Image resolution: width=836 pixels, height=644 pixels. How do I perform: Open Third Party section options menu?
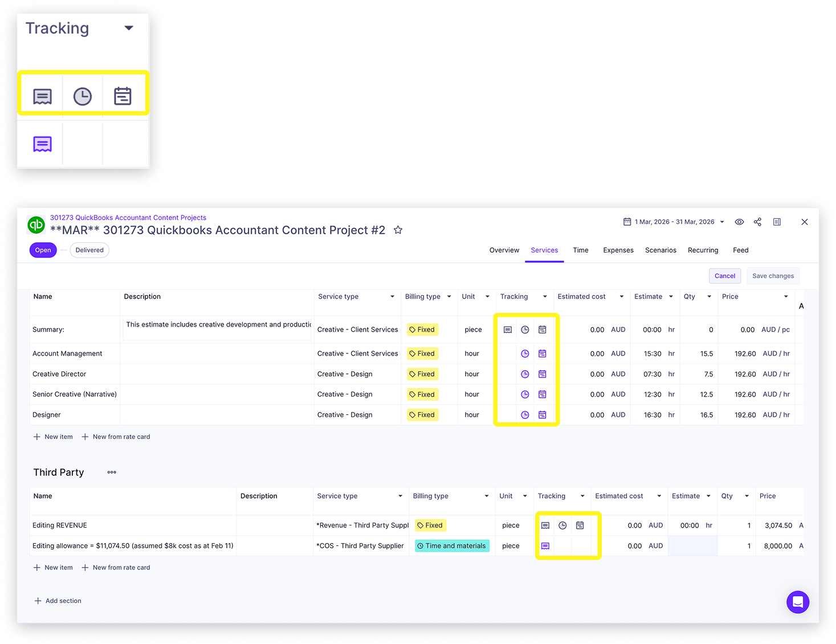(112, 472)
